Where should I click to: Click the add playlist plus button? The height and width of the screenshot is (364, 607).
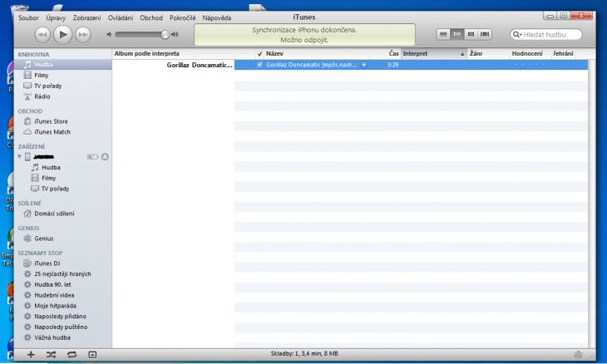tap(31, 354)
